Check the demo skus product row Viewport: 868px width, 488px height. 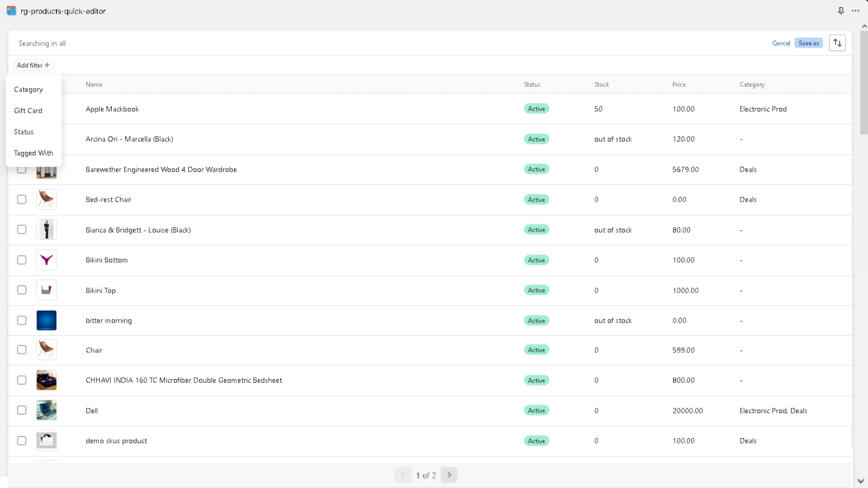[x=22, y=441]
